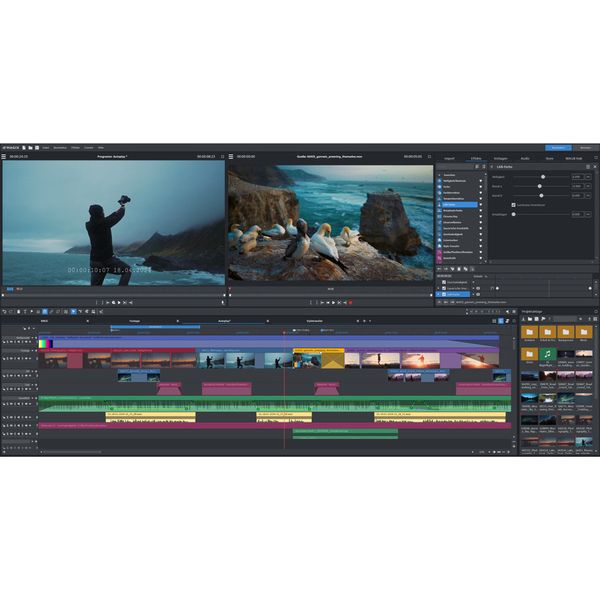The image size is (600, 600).
Task: Toggle eye icon on highlighted keyframe row
Action: tap(478, 294)
